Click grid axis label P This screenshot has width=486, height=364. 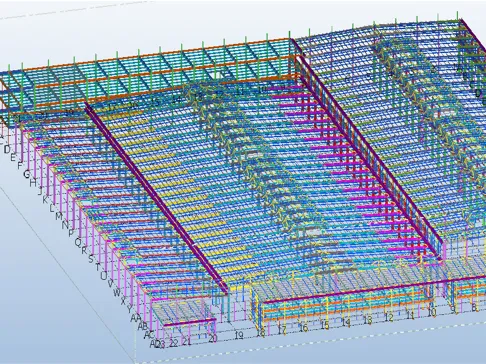pos(71,233)
